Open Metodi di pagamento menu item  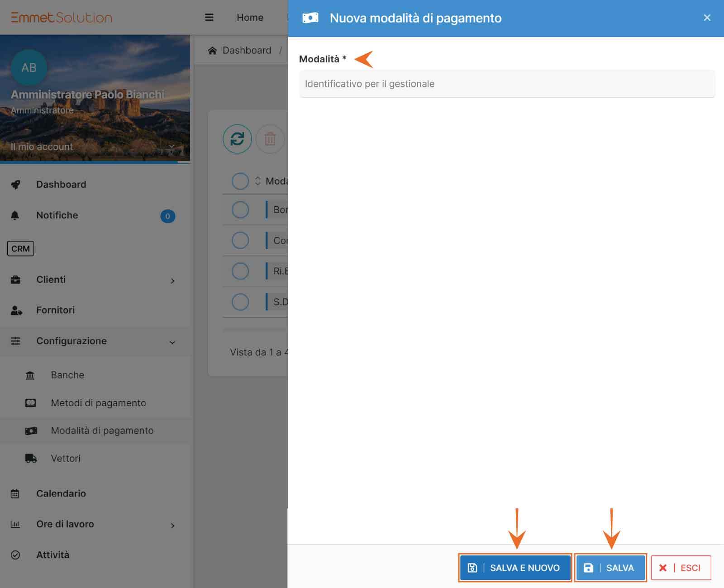click(x=98, y=403)
